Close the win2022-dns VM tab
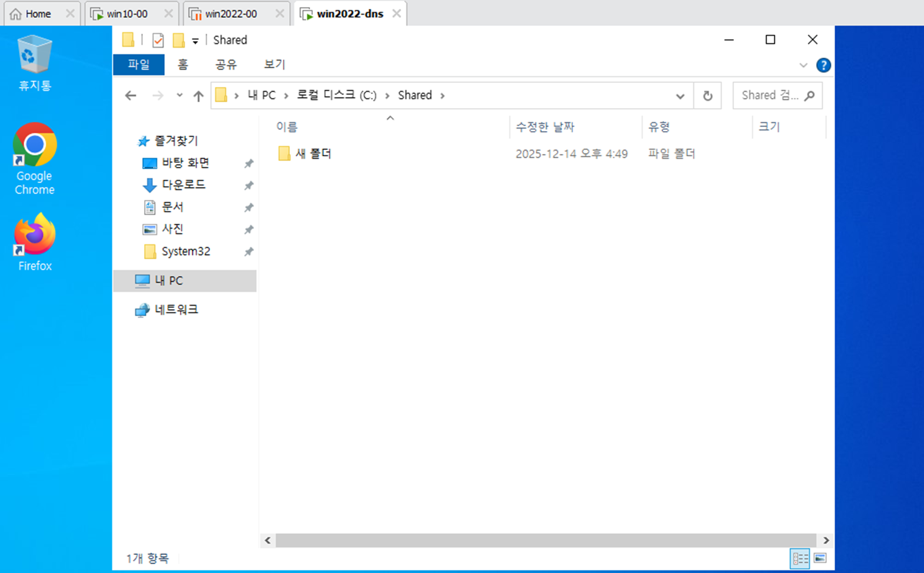Image resolution: width=924 pixels, height=573 pixels. 396,13
